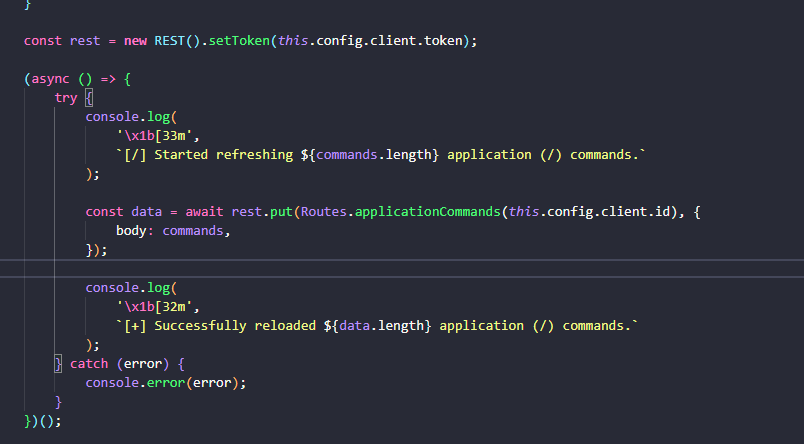Click 'token' in this.config.client.token
804x444 pixels.
pos(443,41)
